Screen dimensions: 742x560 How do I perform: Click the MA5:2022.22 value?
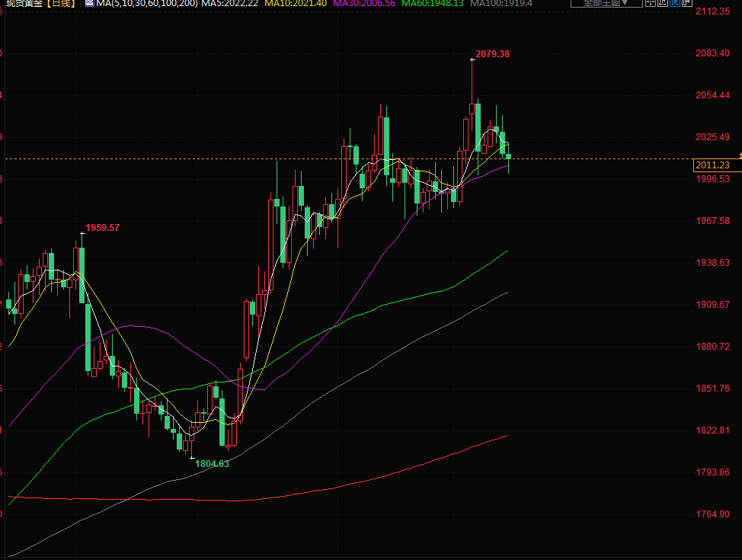(230, 3)
